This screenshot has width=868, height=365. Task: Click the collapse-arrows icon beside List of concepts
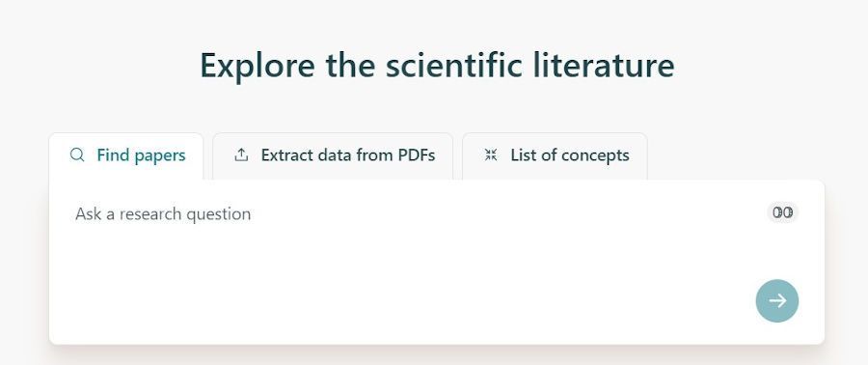(x=491, y=155)
